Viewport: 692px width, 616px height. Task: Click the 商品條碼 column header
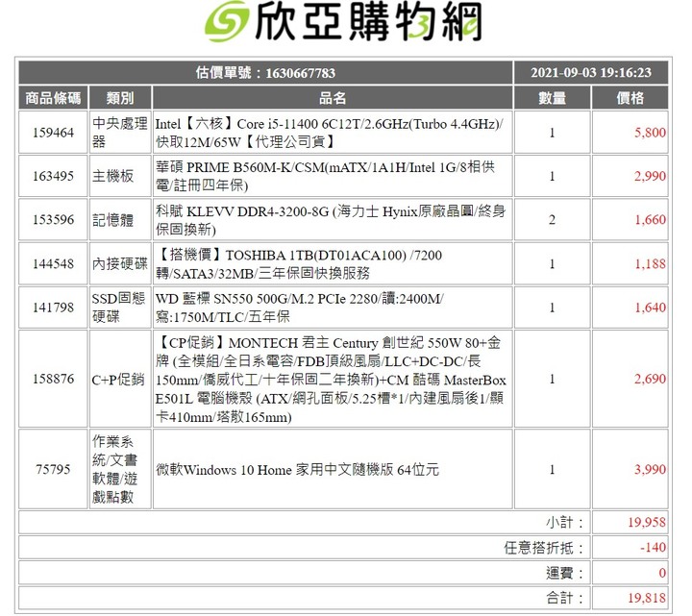53,97
